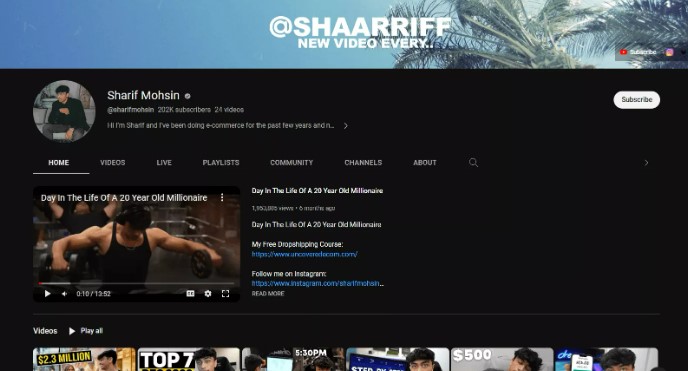Click the @sharifmohsin channel handle
688x371 pixels.
point(130,110)
